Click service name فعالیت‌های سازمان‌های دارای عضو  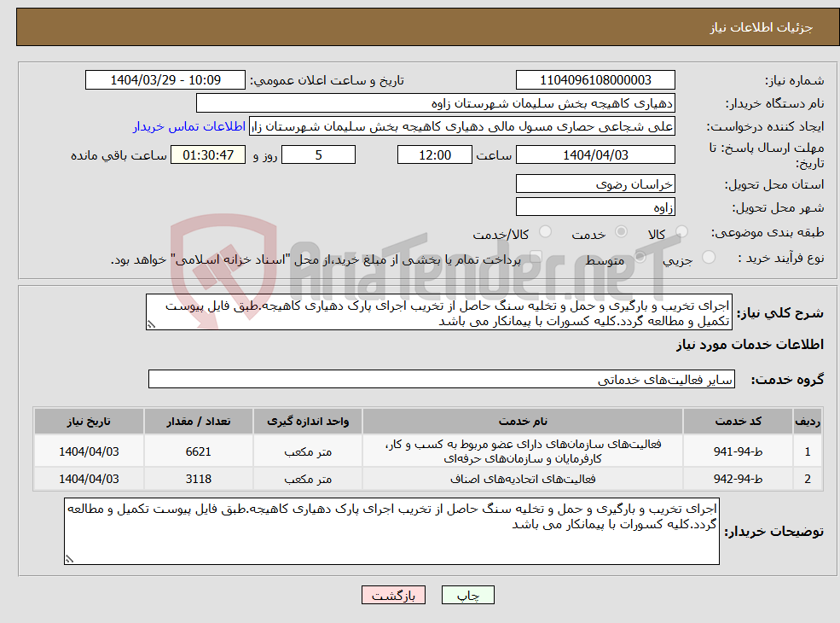523,451
